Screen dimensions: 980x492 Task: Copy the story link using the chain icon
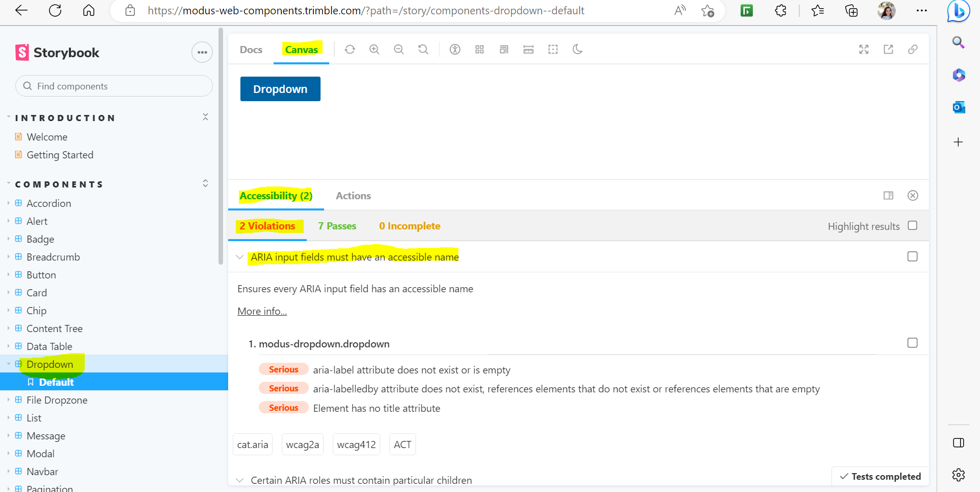click(x=913, y=49)
